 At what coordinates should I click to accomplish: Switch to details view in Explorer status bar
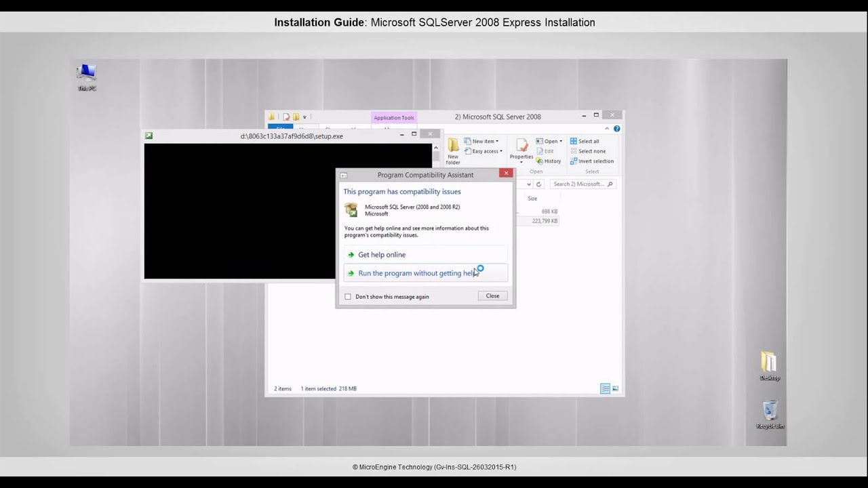point(605,388)
